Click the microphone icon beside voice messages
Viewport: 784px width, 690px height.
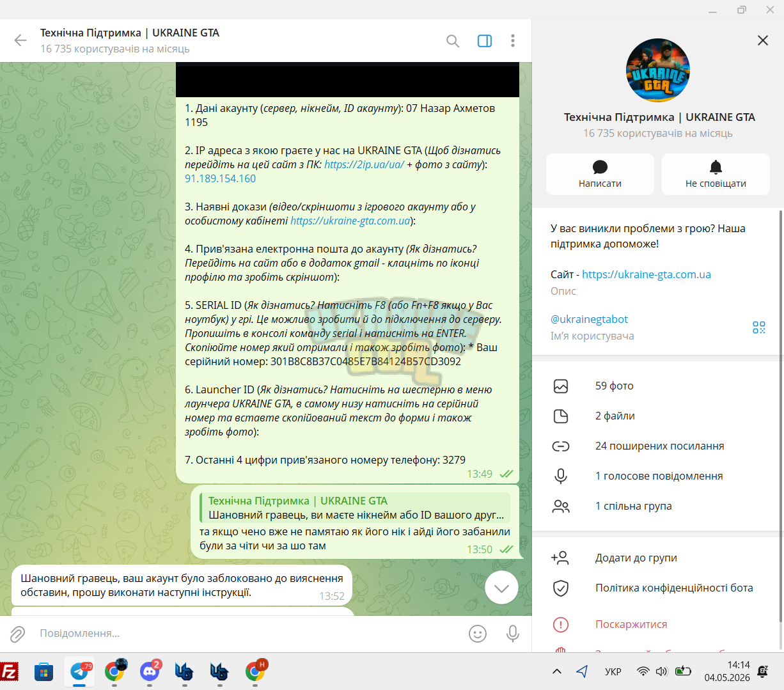[561, 476]
